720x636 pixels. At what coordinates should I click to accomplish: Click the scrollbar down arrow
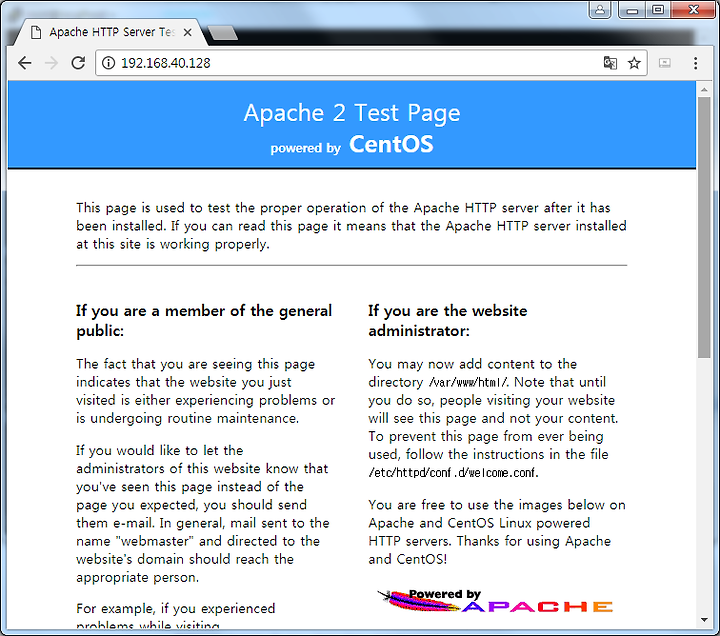click(x=704, y=620)
